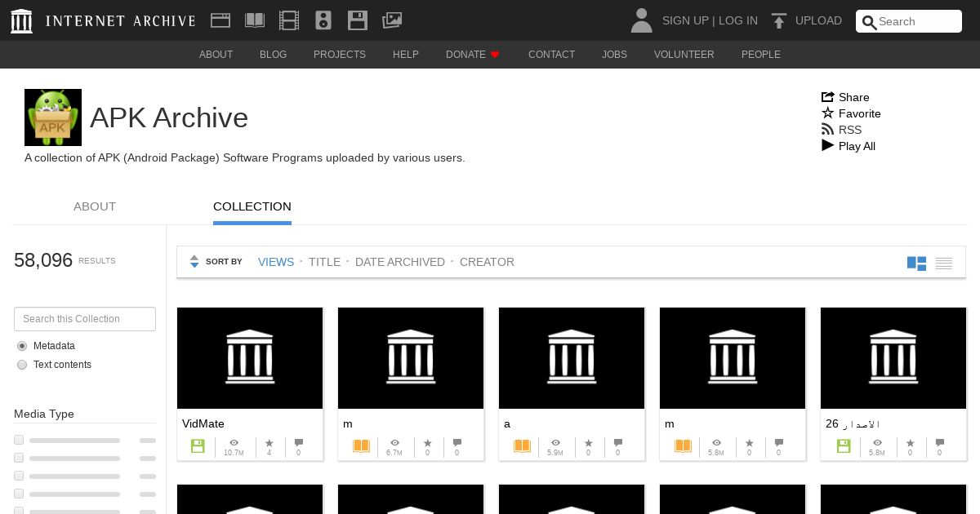
Task: Switch to list view layout icon
Action: pyautogui.click(x=944, y=263)
